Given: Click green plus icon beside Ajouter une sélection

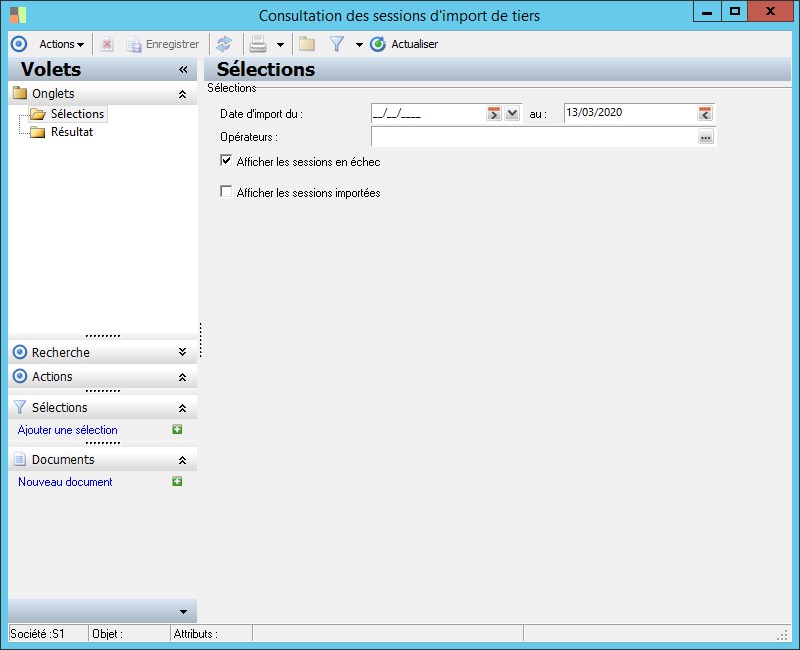Looking at the screenshot, I should click(177, 430).
